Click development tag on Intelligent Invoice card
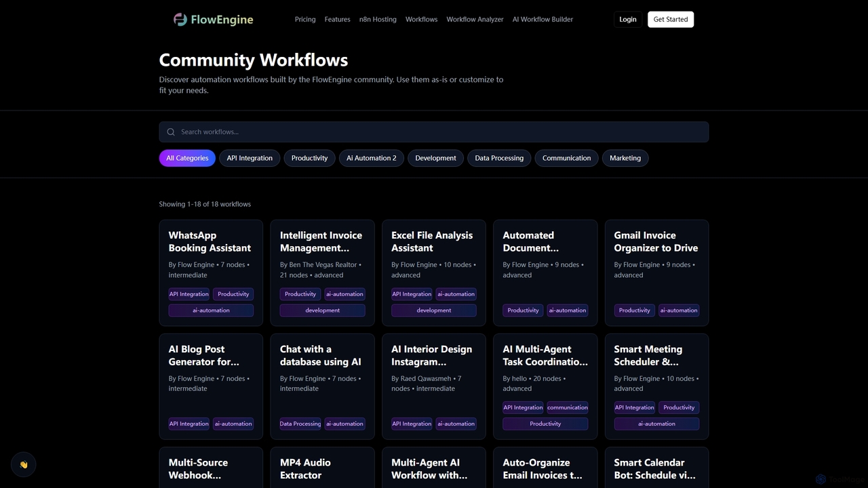Viewport: 868px width, 488px height. 322,310
